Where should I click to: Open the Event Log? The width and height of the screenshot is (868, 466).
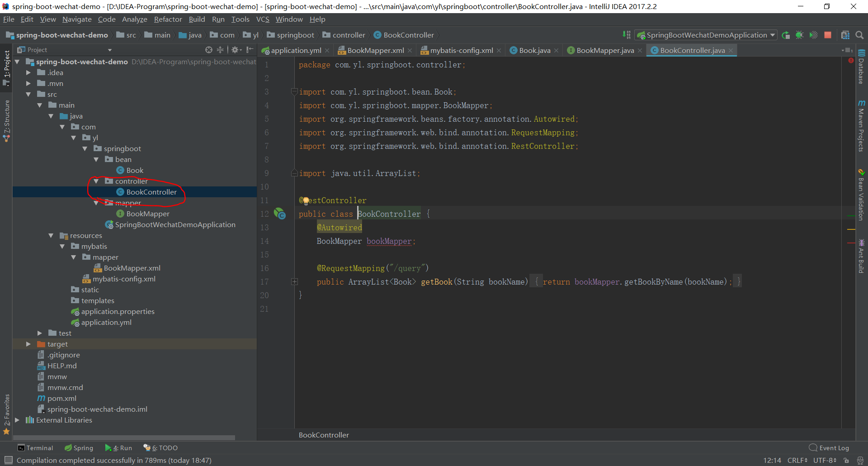pyautogui.click(x=829, y=448)
